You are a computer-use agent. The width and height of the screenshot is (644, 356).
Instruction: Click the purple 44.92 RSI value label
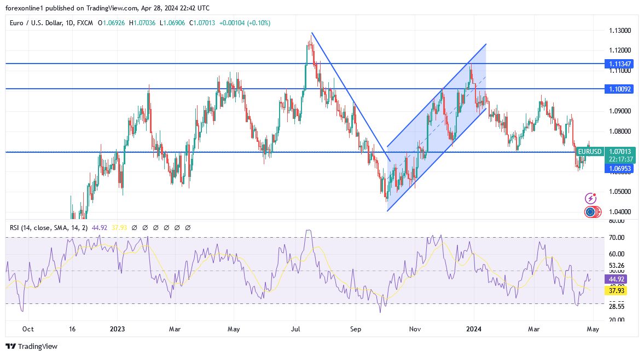(x=615, y=279)
